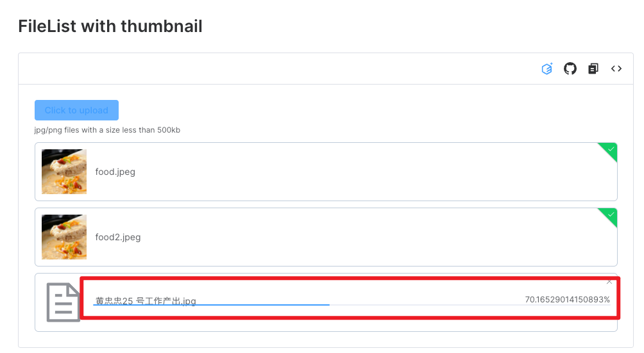Open the food2.jpeg thumbnail image
Viewport: 644px width, 353px height.
coord(64,237)
